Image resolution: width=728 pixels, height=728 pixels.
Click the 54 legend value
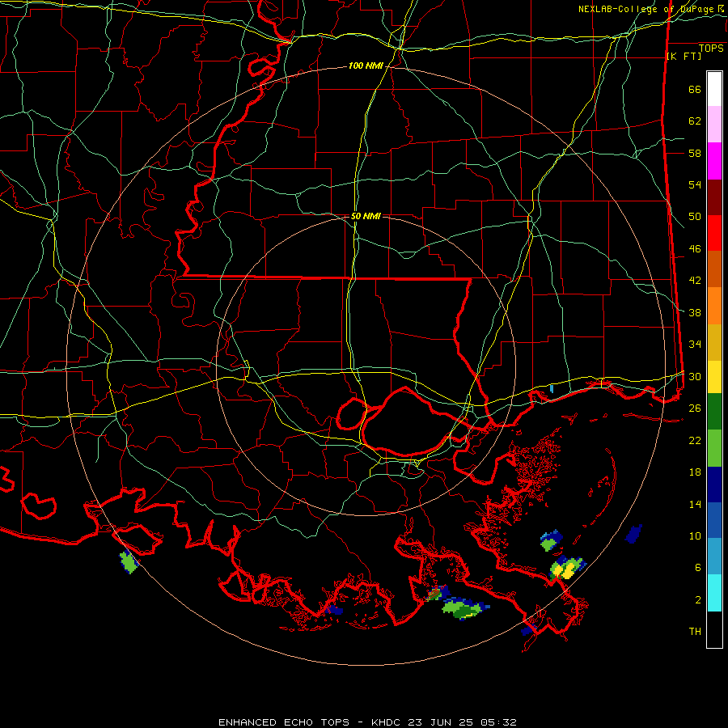coord(695,184)
